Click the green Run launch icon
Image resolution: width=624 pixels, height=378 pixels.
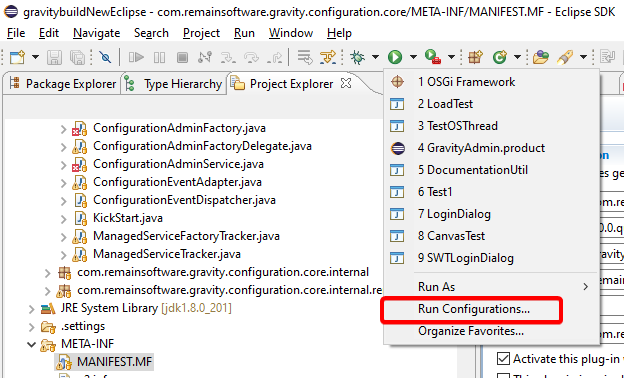[395, 57]
